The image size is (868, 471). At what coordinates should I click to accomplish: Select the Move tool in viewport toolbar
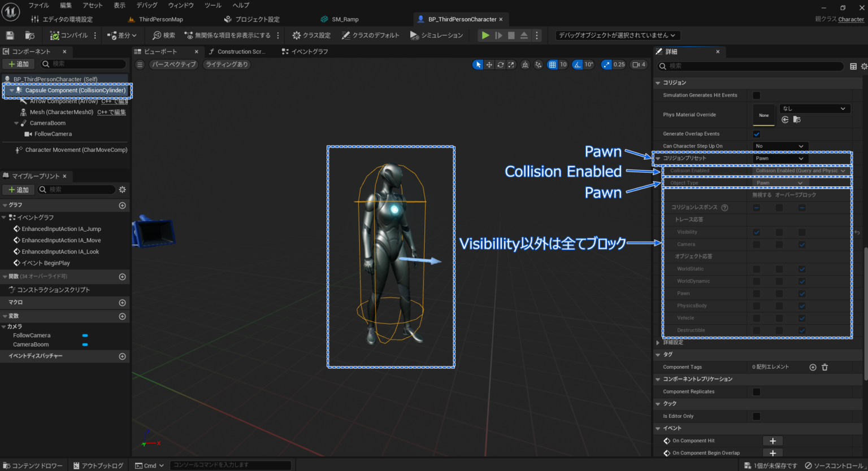point(489,64)
